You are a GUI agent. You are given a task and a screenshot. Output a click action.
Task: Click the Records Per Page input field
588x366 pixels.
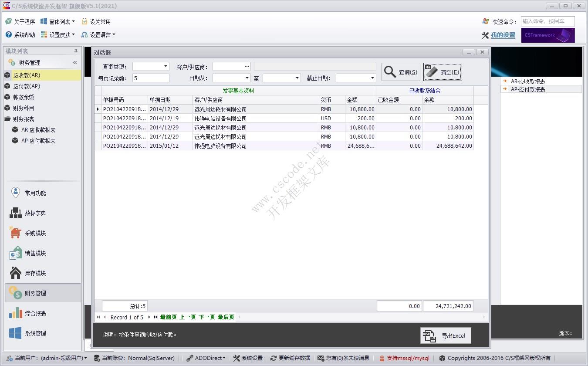tap(151, 78)
